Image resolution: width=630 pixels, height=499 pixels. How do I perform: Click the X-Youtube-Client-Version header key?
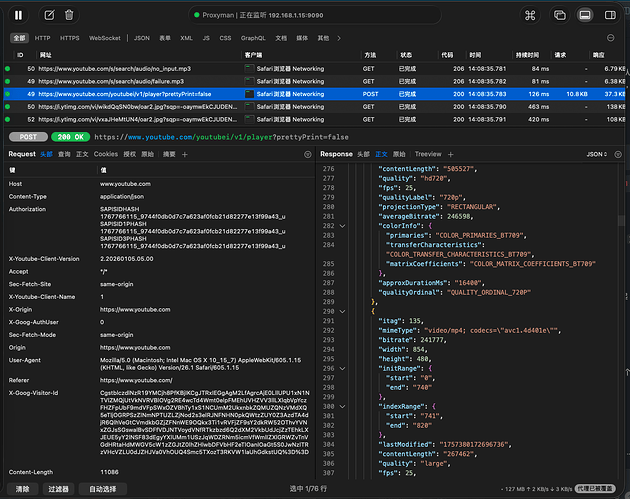click(44, 259)
